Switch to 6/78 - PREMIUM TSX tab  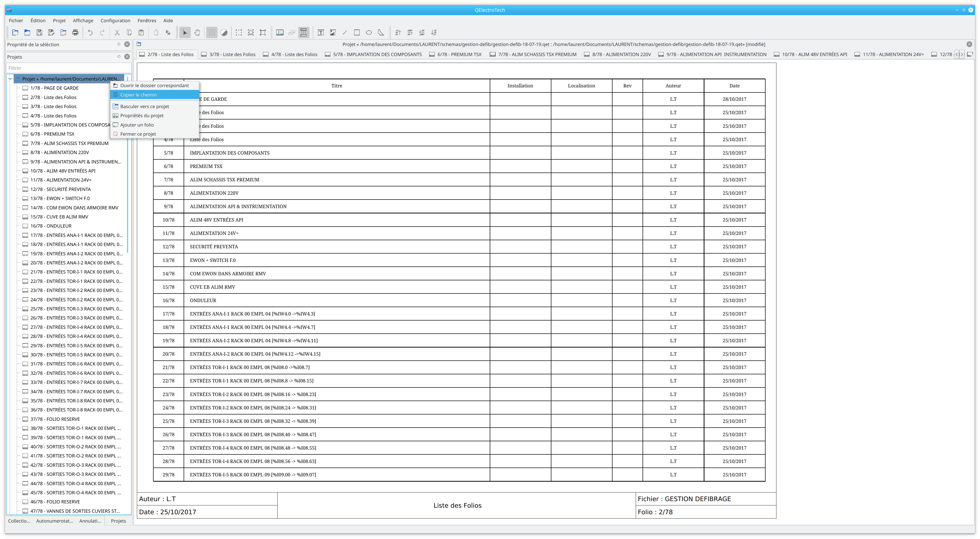[x=459, y=54]
